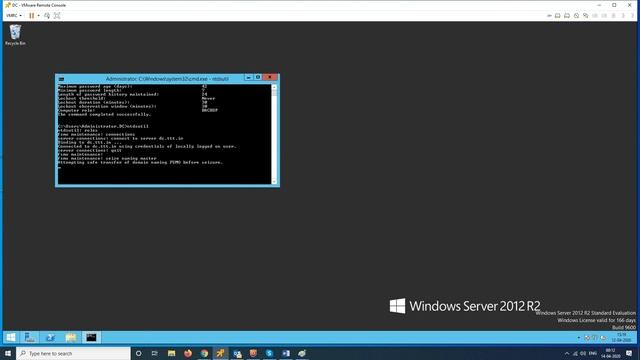Open File Explorer on host taskbar
640x360 pixels.
pos(171,353)
